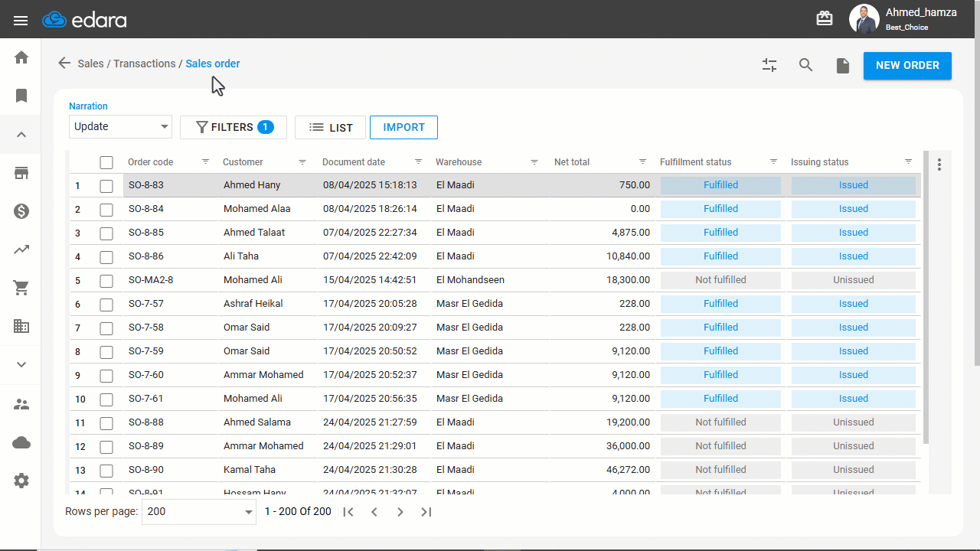Filter the Issuing status column
Image resolution: width=980 pixels, height=551 pixels.
(909, 161)
